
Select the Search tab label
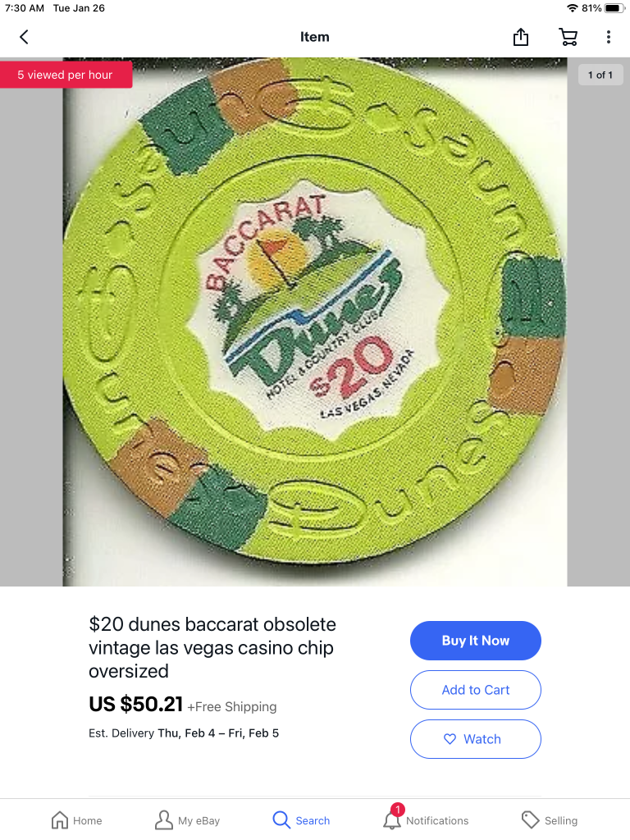click(313, 820)
